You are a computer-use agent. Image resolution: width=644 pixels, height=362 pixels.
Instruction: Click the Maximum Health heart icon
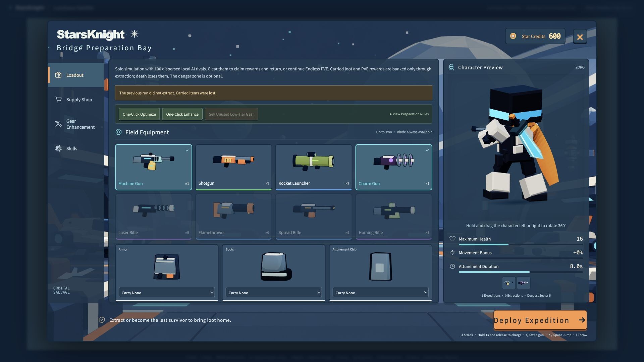452,239
